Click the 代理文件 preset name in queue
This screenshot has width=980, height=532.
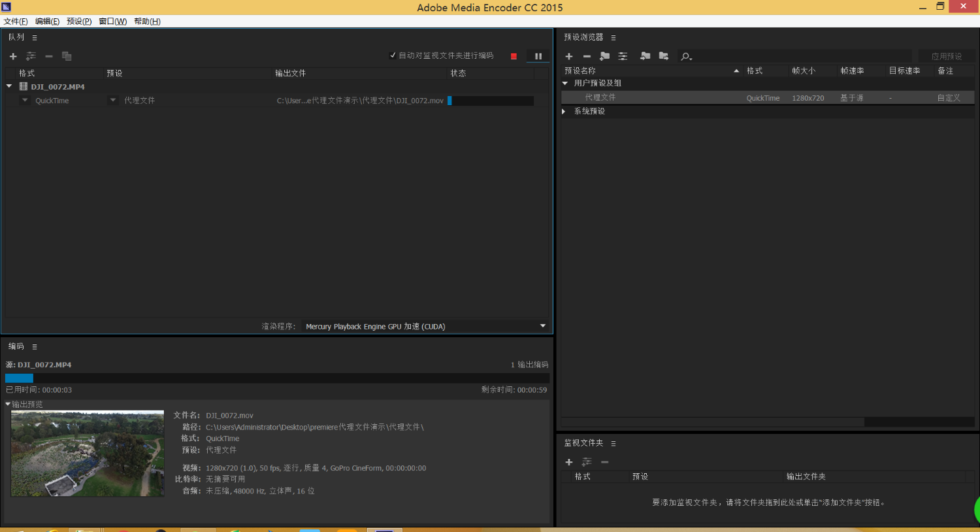(139, 101)
